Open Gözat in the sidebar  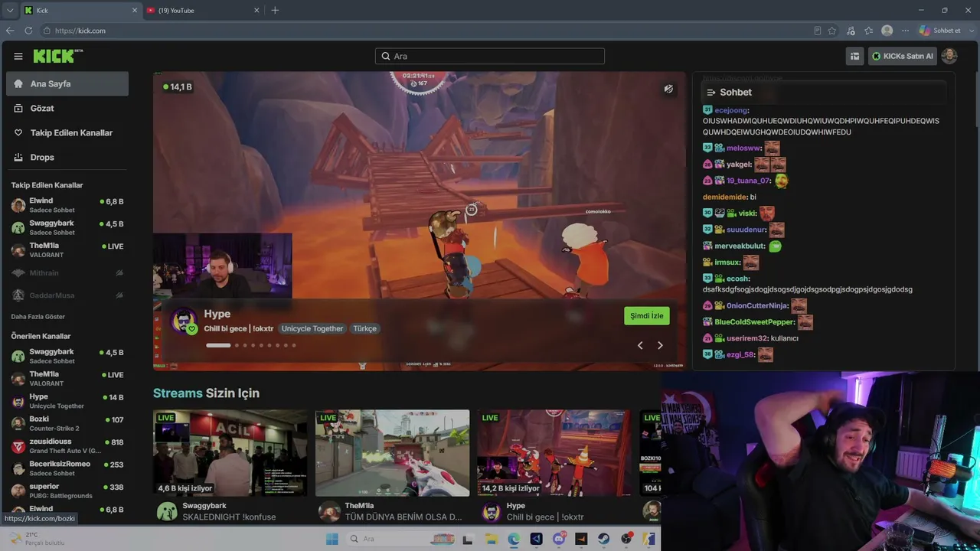pyautogui.click(x=67, y=109)
